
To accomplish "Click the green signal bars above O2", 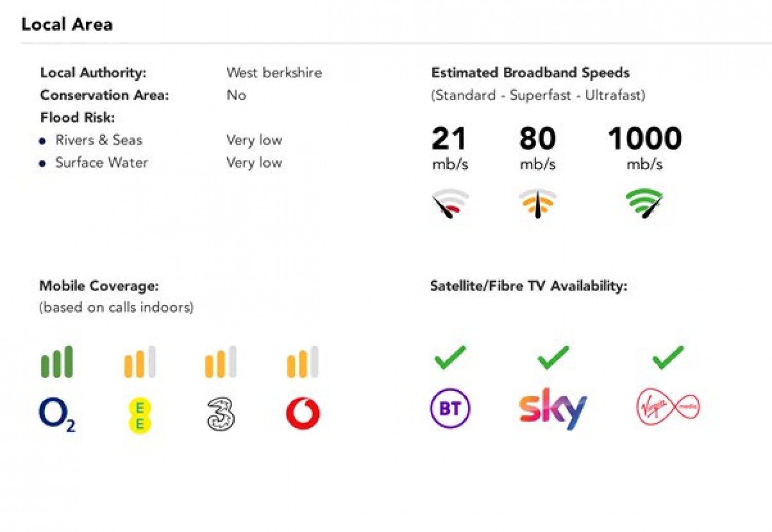I will tap(57, 362).
